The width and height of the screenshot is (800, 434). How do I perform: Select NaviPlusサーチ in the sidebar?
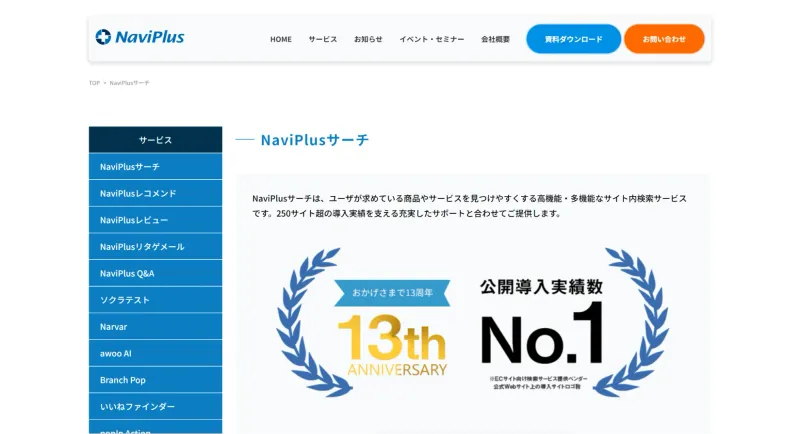click(x=156, y=167)
